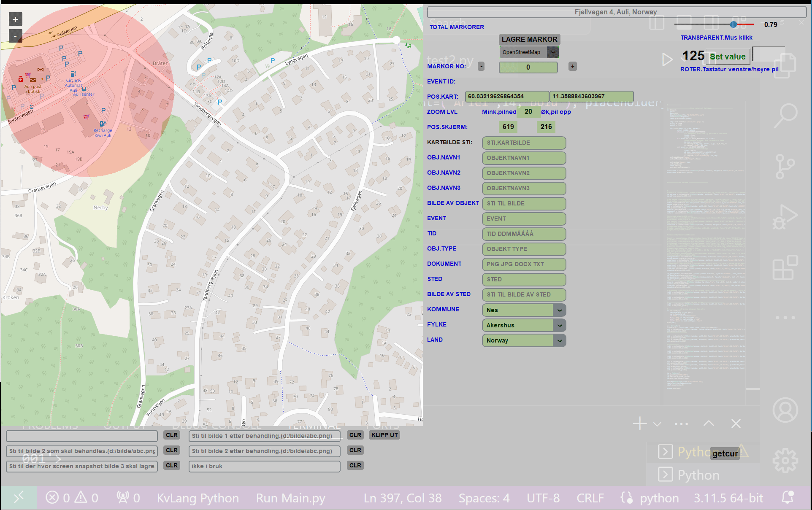Click the OBJEKTNAVN1 input field
Screen dimensions: 812x510
(x=523, y=158)
